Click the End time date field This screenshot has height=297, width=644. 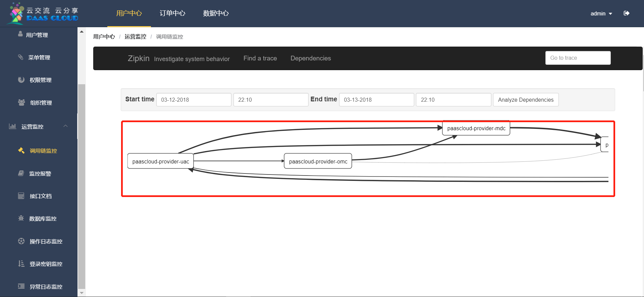376,100
